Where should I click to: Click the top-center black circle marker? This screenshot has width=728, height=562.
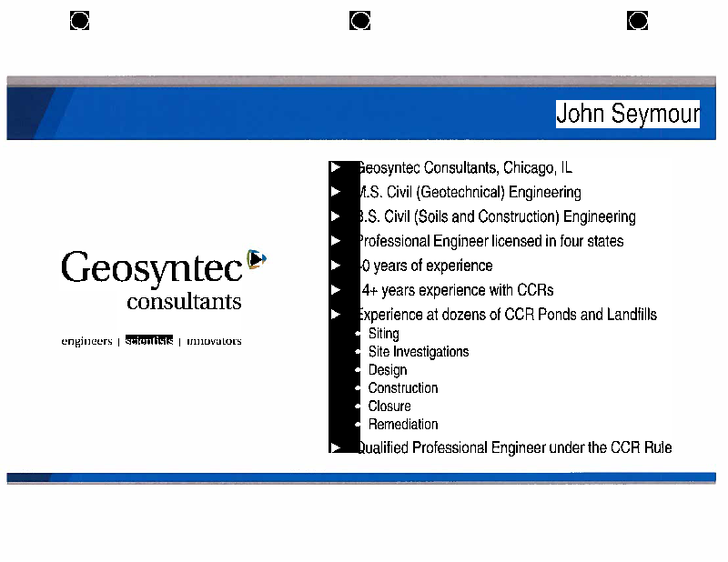click(360, 21)
